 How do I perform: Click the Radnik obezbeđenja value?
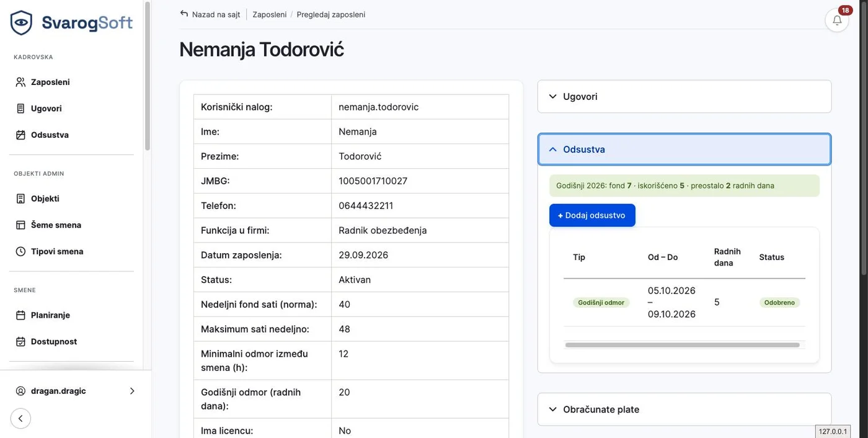coord(383,230)
